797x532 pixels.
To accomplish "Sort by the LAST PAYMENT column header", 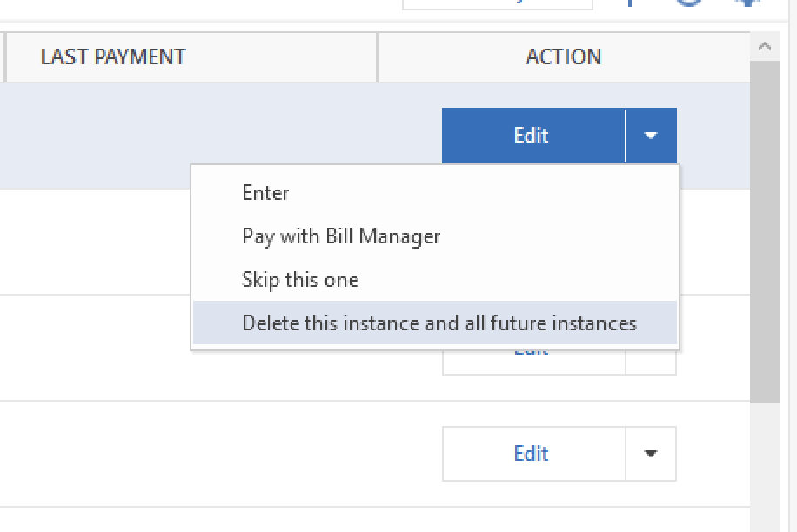I will 113,57.
